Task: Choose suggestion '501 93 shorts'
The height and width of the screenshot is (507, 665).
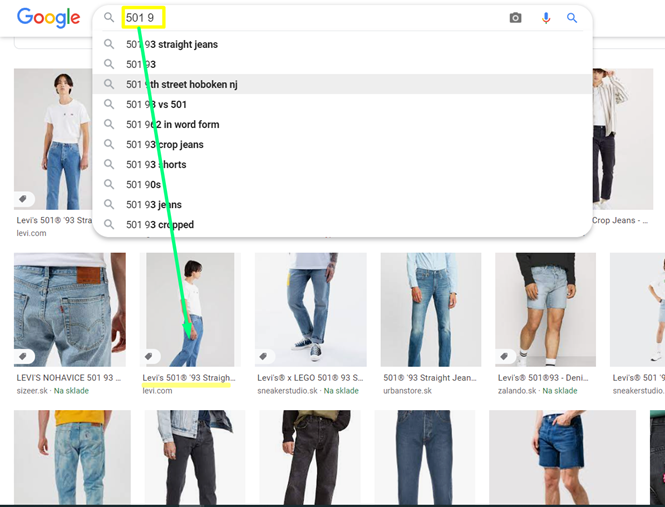Action: click(342, 165)
